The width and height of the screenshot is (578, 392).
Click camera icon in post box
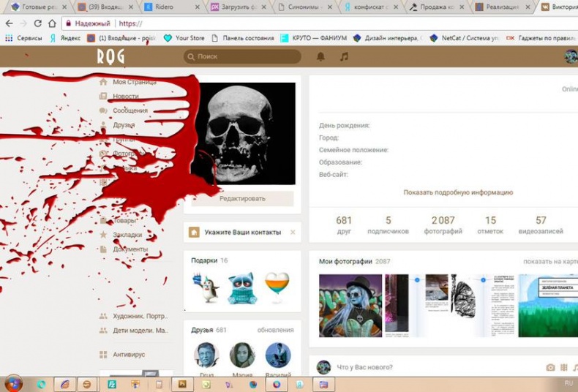tap(550, 367)
